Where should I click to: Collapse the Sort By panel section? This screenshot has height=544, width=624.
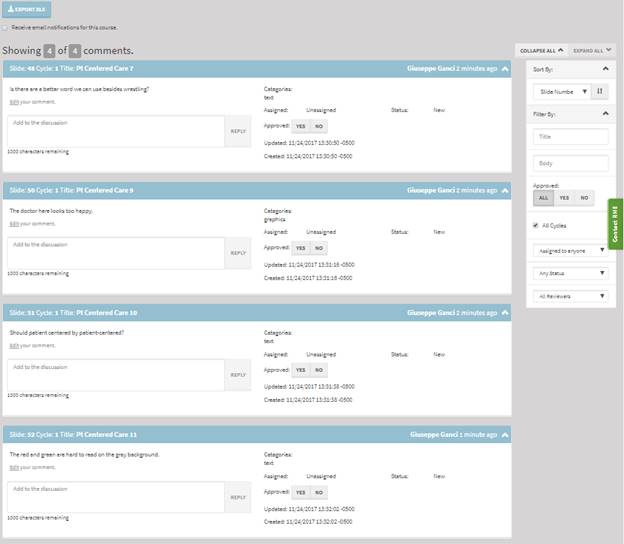(609, 69)
